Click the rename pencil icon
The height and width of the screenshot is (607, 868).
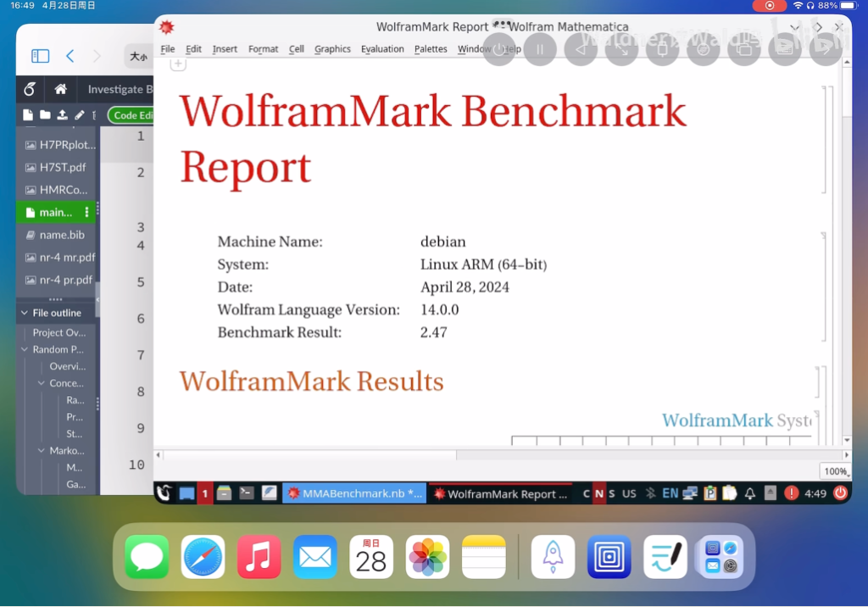click(x=80, y=115)
